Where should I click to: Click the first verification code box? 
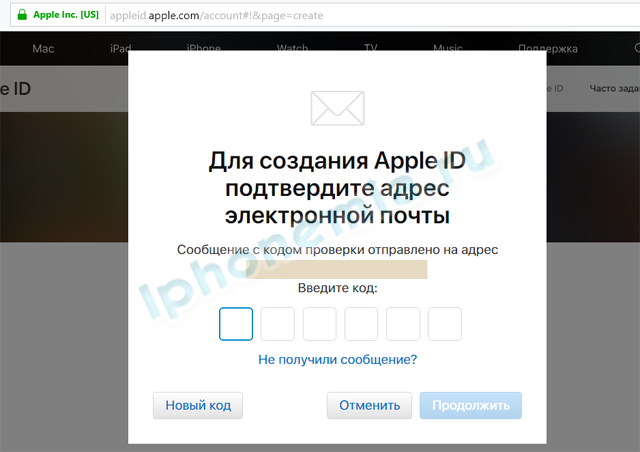(236, 324)
